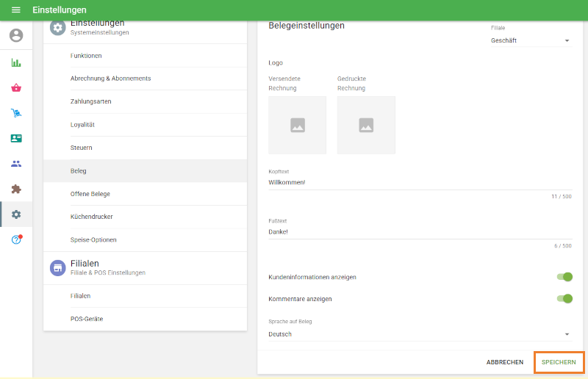Disable Kundeninformationen anzeigen toggle
Viewport: 588px width, 379px height.
pyautogui.click(x=564, y=277)
